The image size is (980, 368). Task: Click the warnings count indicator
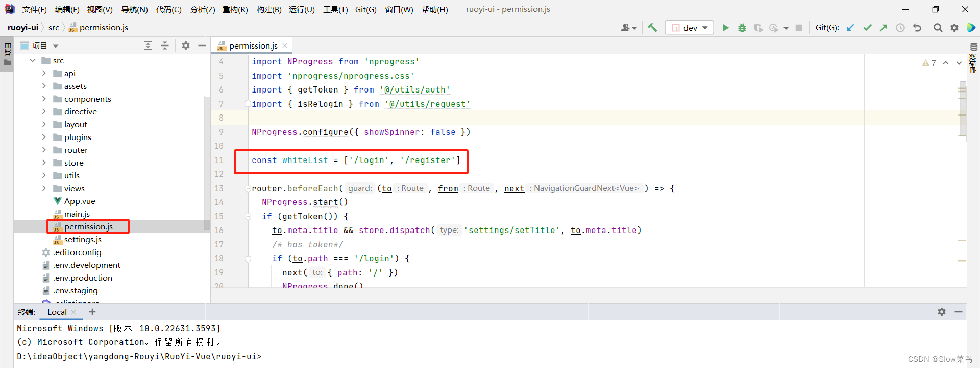929,63
